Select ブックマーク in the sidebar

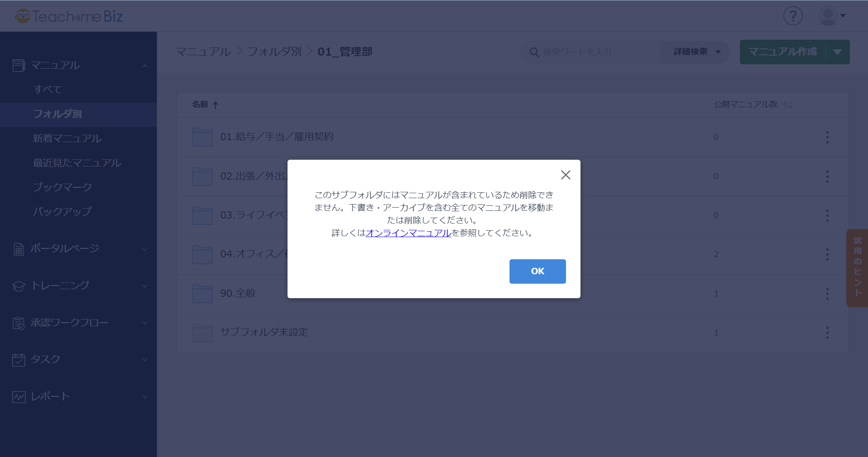coord(62,187)
